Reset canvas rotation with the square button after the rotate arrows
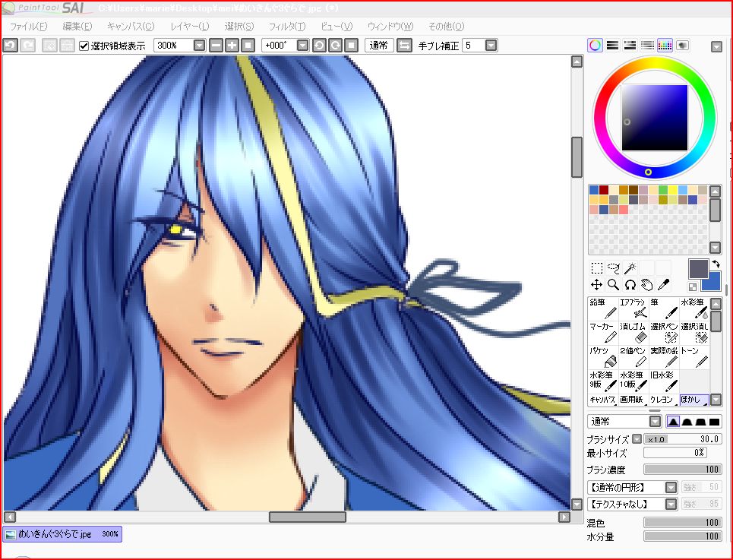 351,46
